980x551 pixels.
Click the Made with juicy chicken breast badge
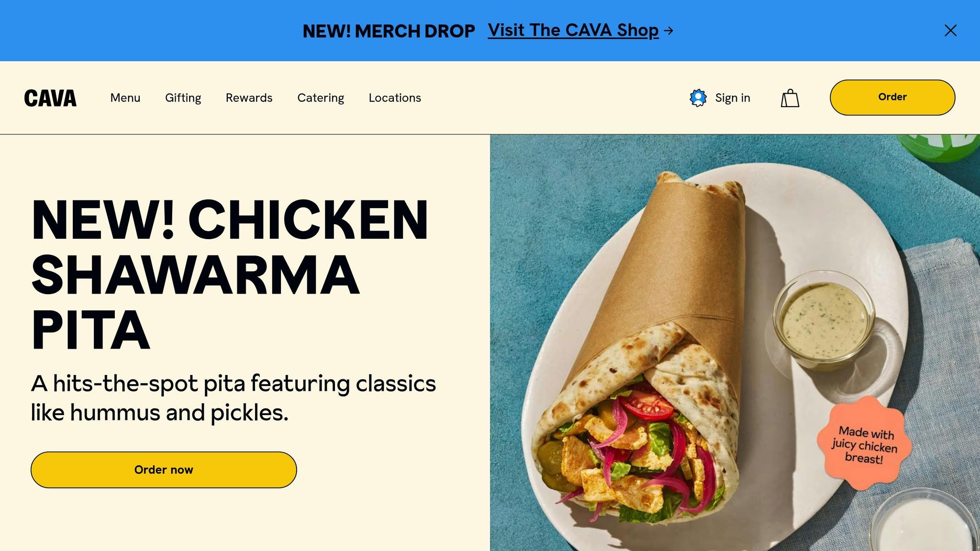tap(864, 443)
